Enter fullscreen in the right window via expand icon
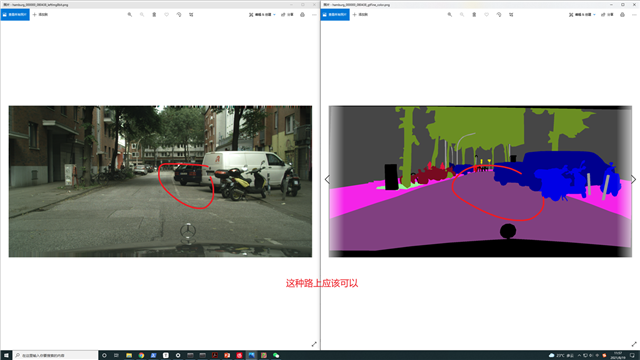The width and height of the screenshot is (640, 360). tap(634, 344)
